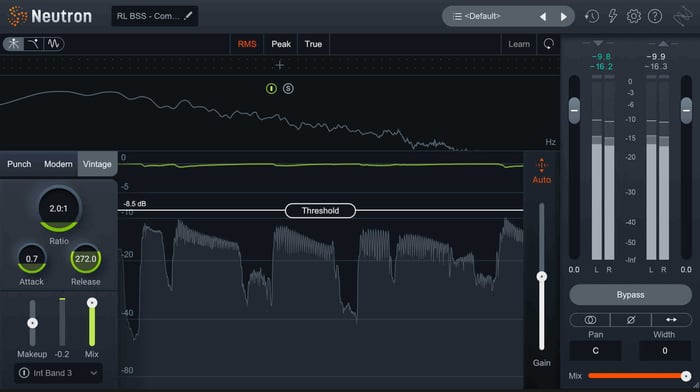Click the output gain fader handle

686,110
